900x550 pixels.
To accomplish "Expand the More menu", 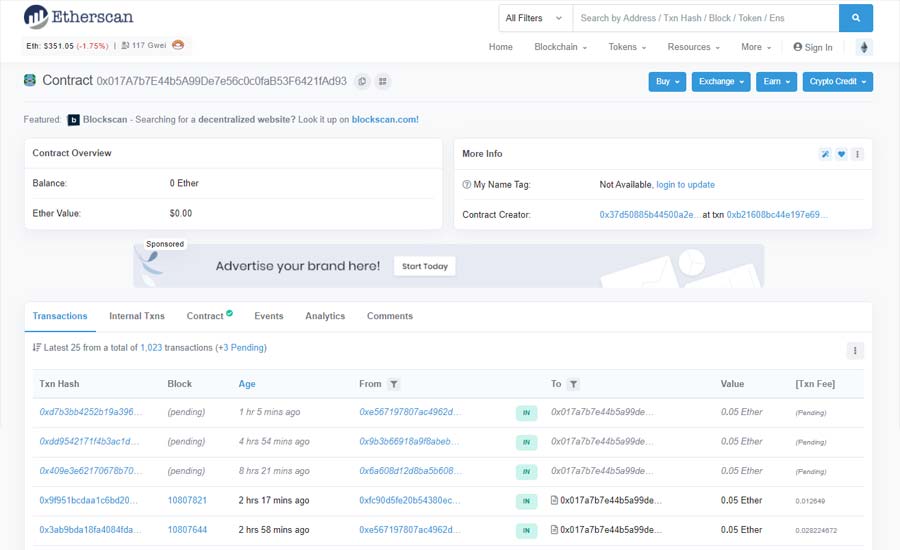I will (x=756, y=47).
